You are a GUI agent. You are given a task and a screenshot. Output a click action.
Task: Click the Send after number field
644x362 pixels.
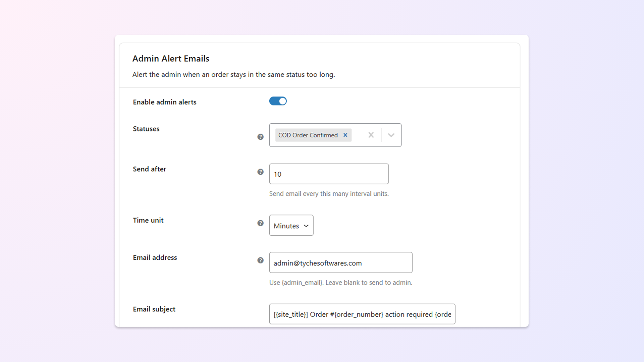[329, 174]
